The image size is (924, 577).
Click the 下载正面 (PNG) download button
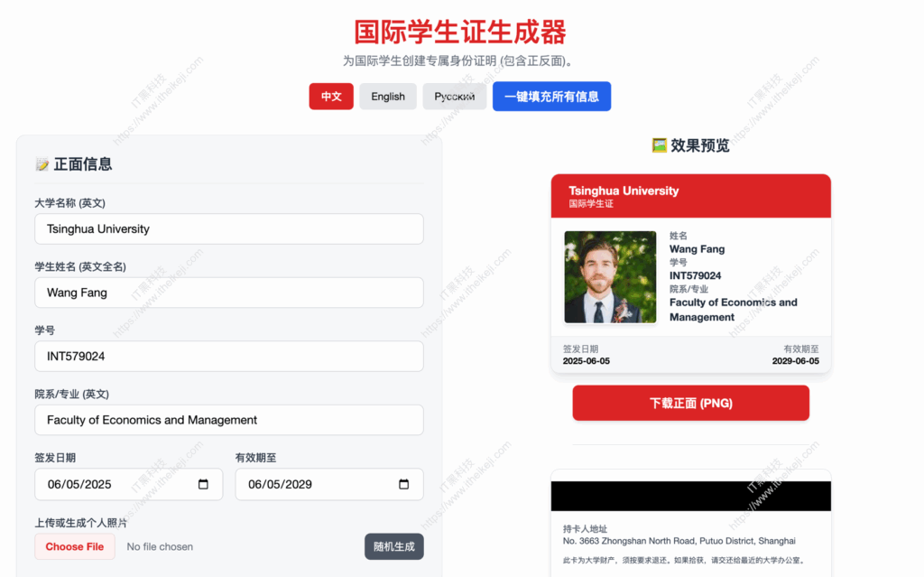pyautogui.click(x=690, y=403)
